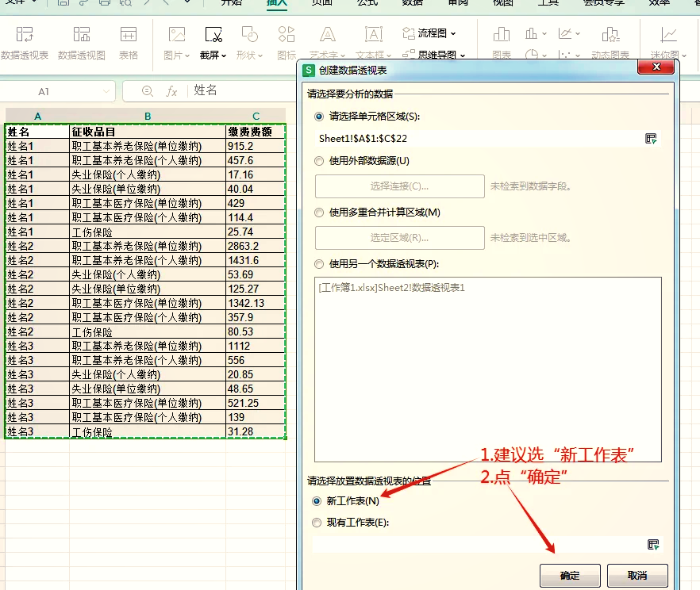Click the 流程图 flowchart icon

pyautogui.click(x=409, y=33)
